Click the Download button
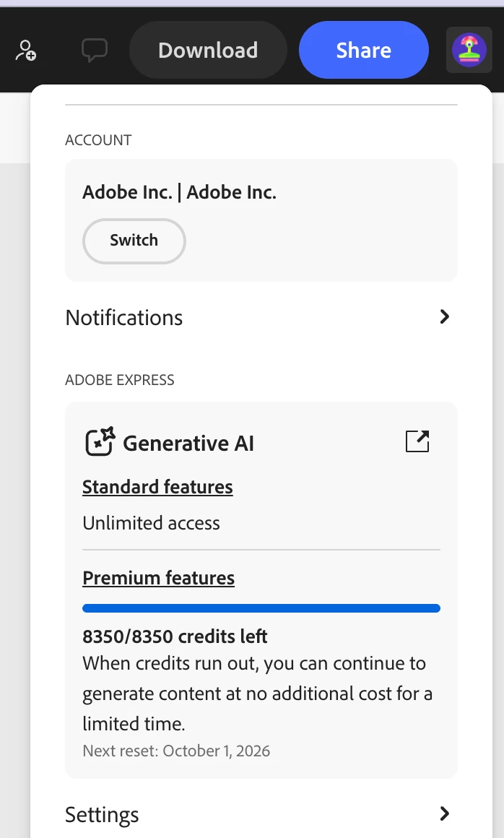504x838 pixels. (x=208, y=50)
